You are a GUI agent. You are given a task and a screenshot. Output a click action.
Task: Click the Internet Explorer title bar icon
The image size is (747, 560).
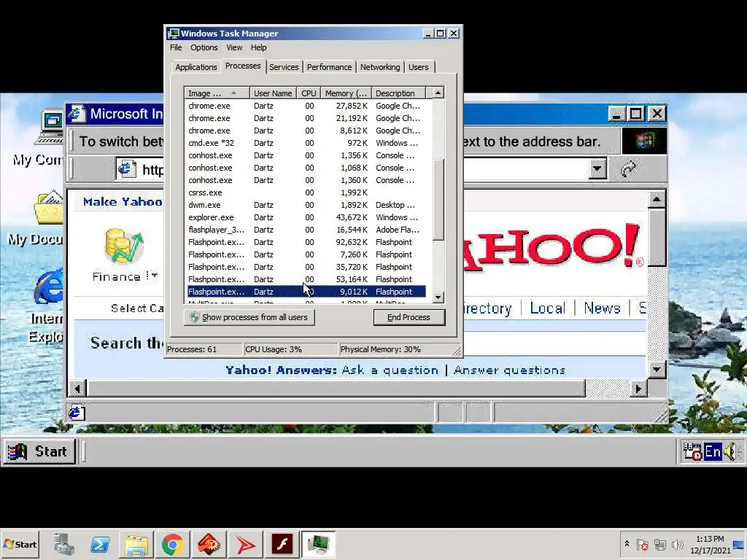76,114
